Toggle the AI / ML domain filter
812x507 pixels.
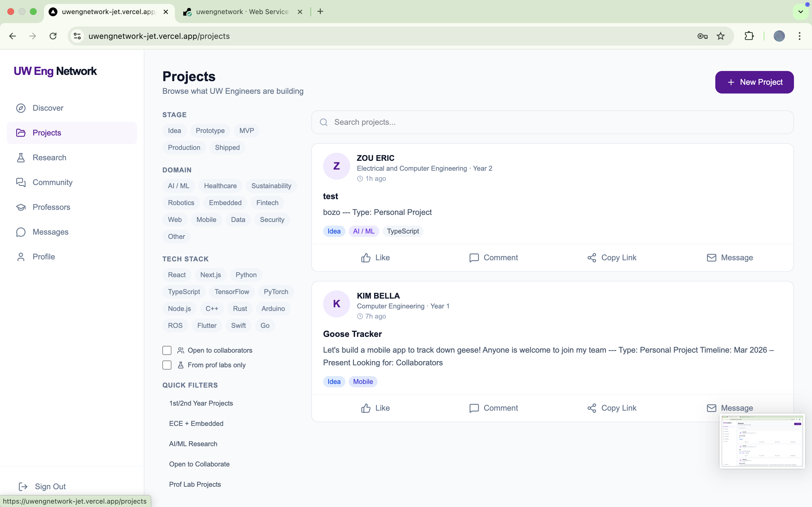point(178,186)
